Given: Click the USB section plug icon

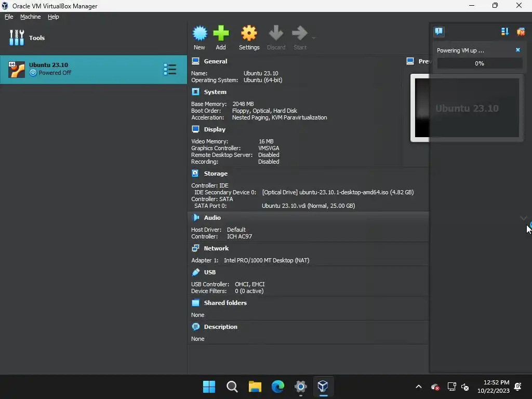Looking at the screenshot, I should point(195,272).
